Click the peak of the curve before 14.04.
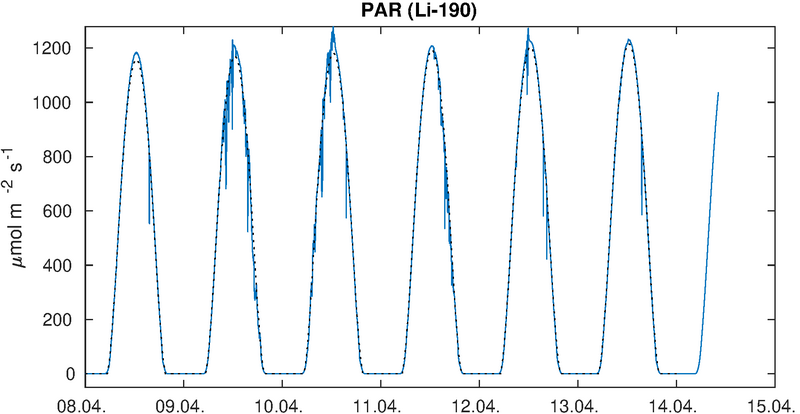 (x=628, y=41)
